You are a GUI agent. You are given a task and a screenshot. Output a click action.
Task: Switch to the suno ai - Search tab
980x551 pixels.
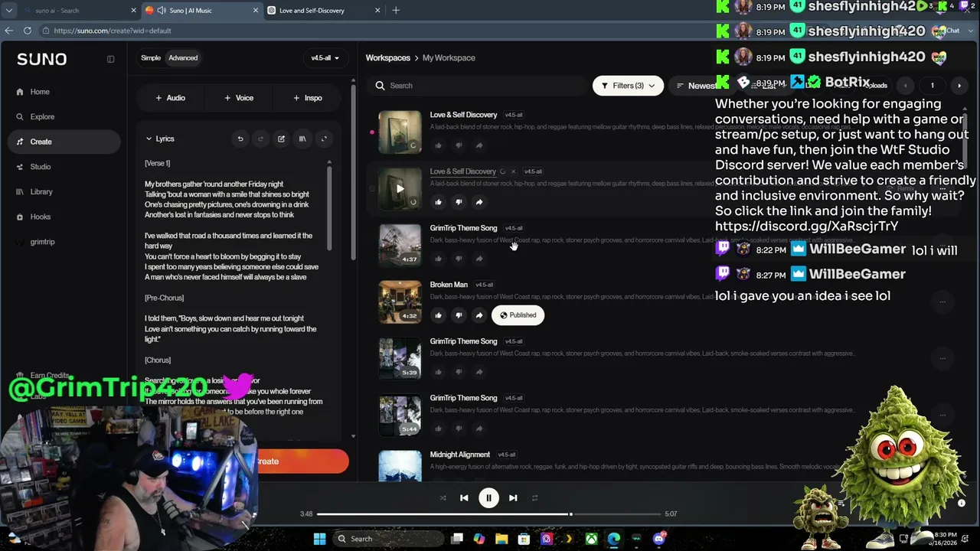click(x=80, y=11)
